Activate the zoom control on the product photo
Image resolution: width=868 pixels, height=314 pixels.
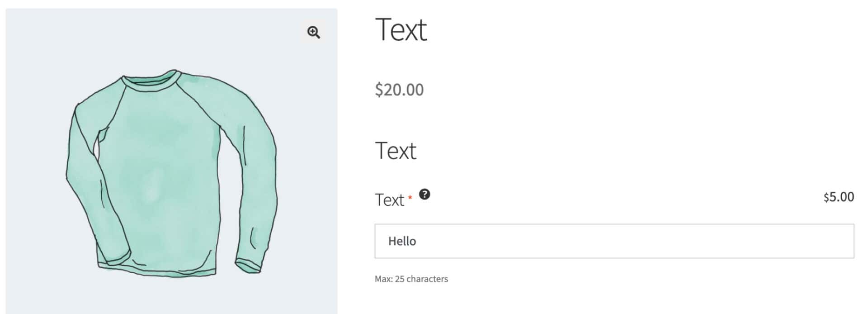point(313,32)
